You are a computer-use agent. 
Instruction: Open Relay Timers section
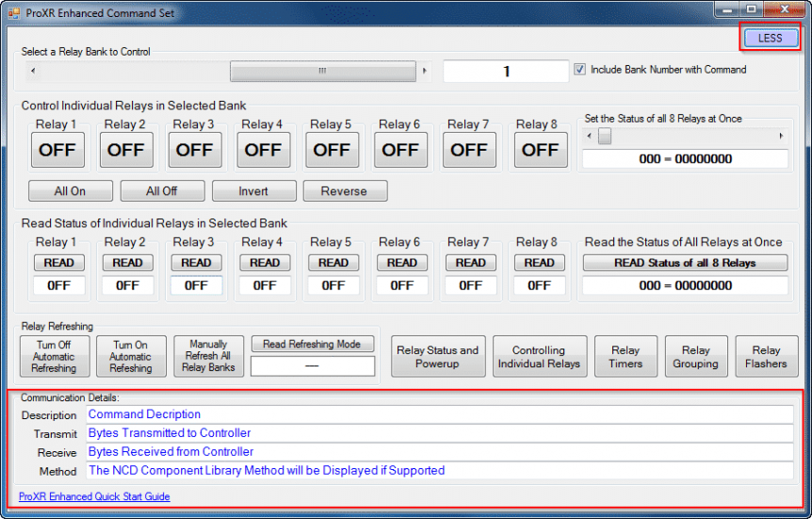tap(625, 357)
